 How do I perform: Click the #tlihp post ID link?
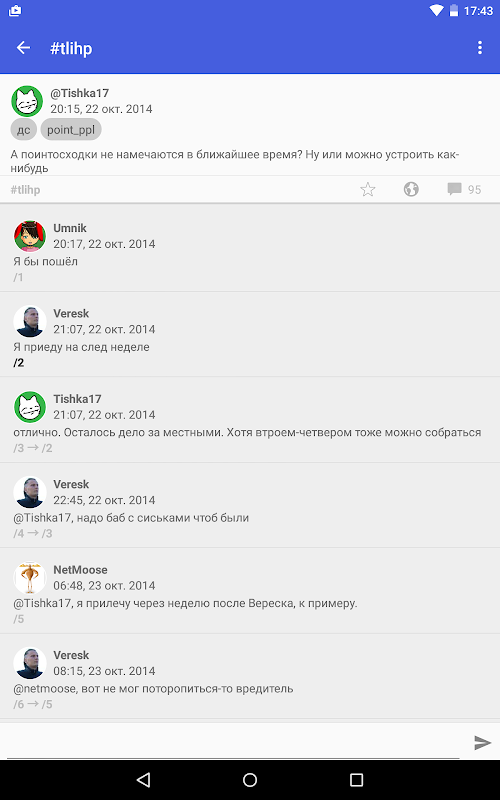[26, 190]
